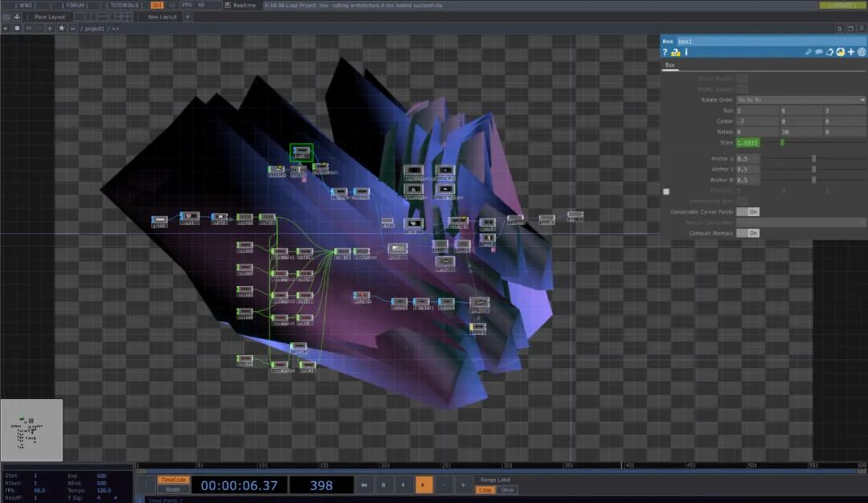Image resolution: width=868 pixels, height=503 pixels.
Task: Open the Python help icon for box1
Action: pyautogui.click(x=675, y=52)
